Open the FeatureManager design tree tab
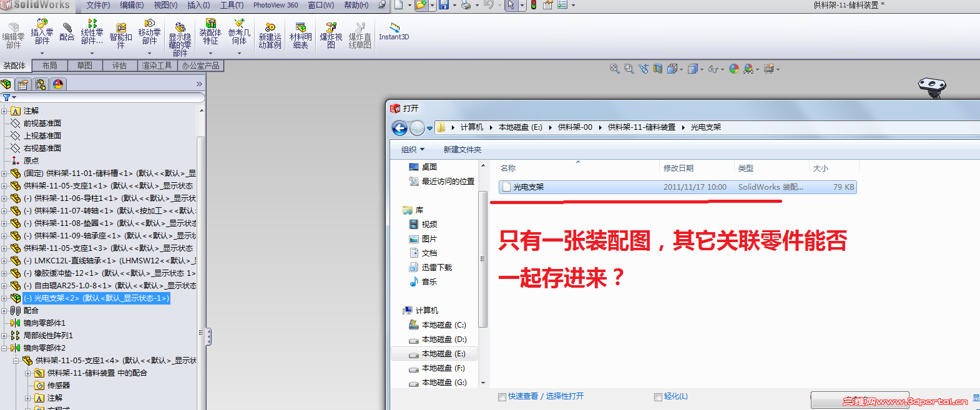 [x=6, y=84]
